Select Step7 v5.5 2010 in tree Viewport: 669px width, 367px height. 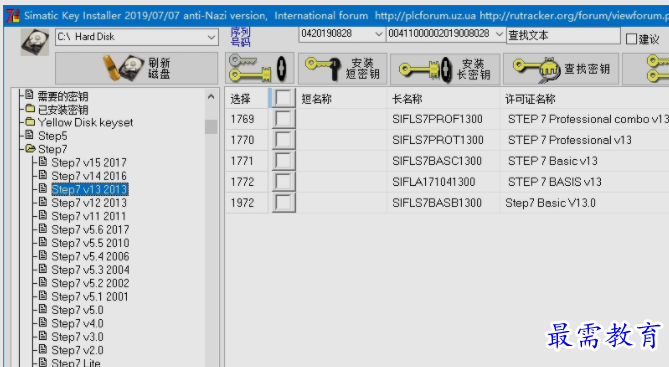pos(90,243)
